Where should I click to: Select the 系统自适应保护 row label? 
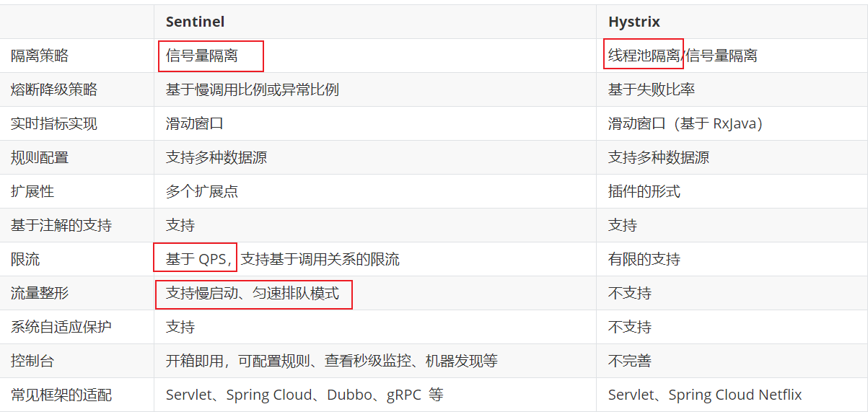pos(61,327)
